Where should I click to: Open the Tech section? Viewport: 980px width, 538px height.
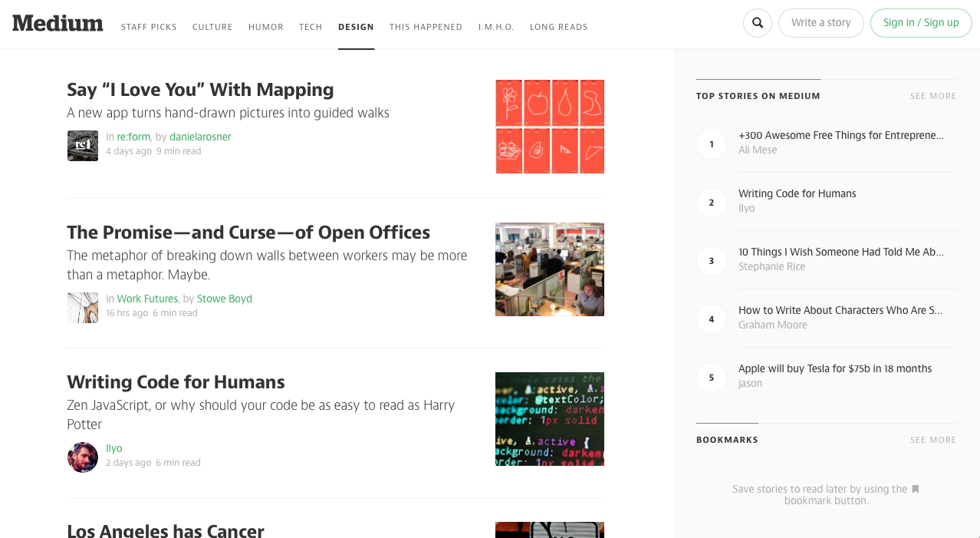coord(311,27)
